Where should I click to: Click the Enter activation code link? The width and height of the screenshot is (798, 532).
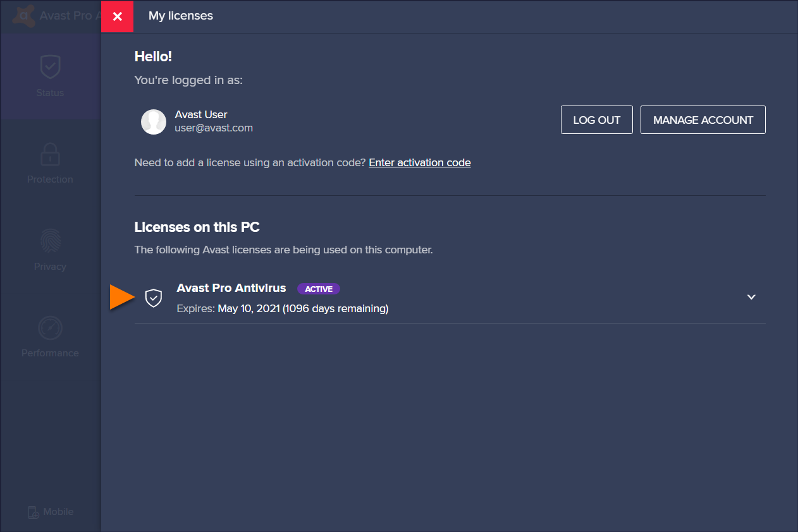tap(420, 162)
